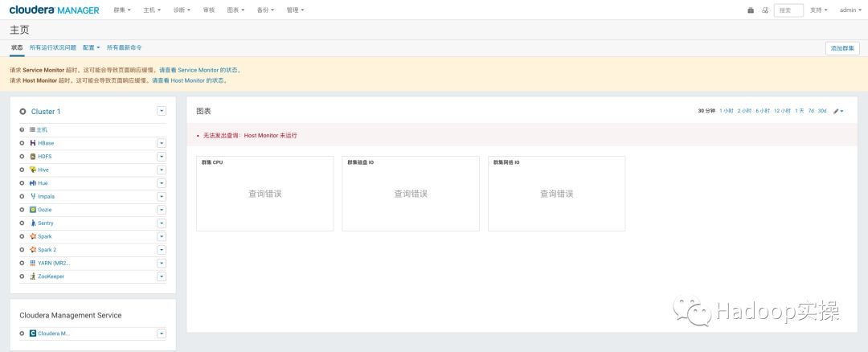Select the 状态 tab
This screenshot has width=868, height=352.
[17, 47]
